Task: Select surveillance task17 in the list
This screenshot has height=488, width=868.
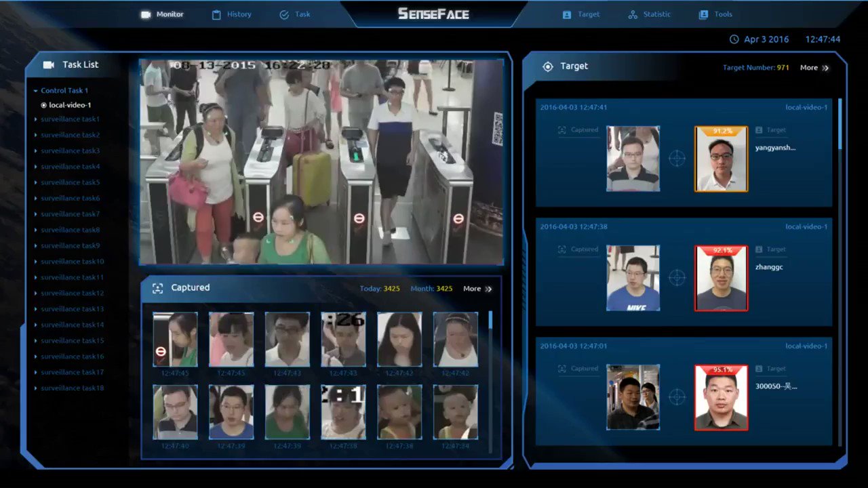Action: (x=72, y=372)
